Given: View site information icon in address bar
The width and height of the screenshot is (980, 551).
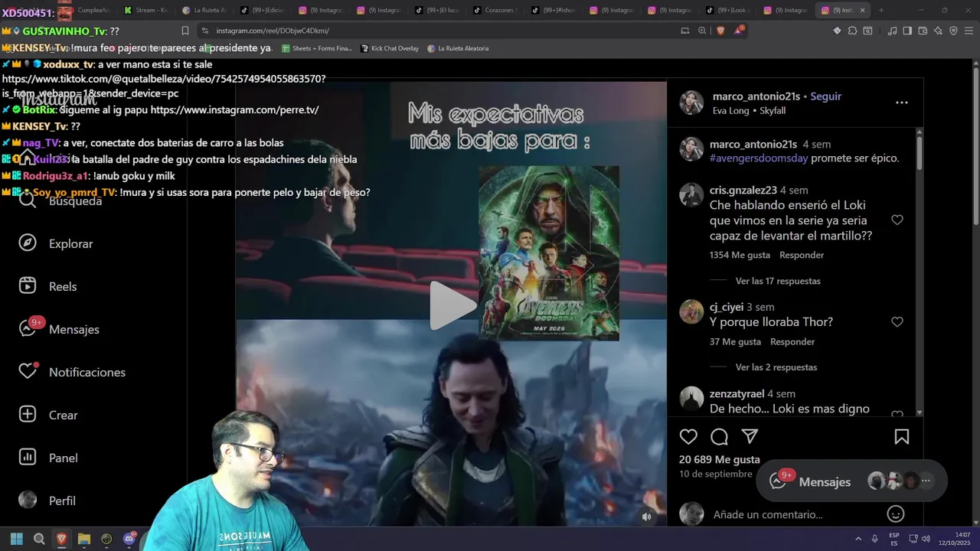Looking at the screenshot, I should pyautogui.click(x=204, y=31).
